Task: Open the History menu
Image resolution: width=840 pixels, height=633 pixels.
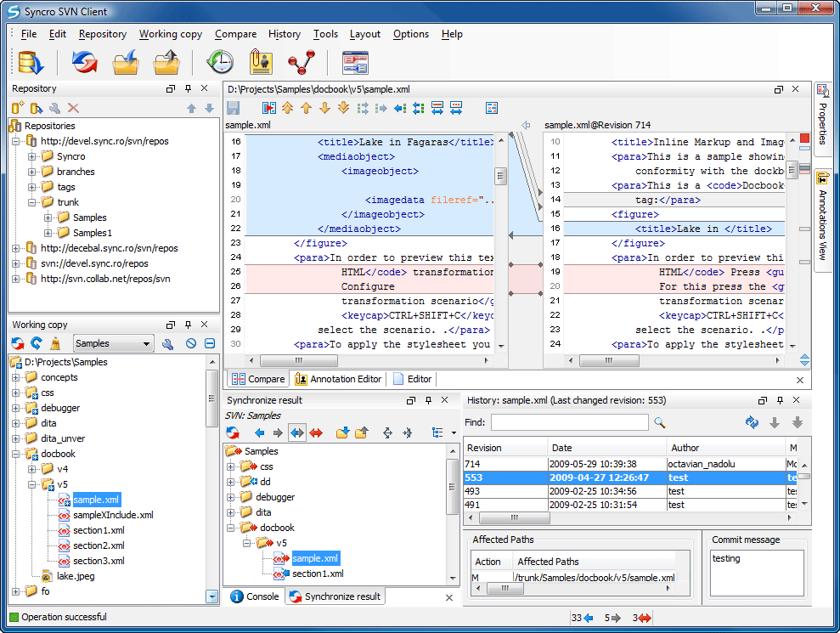Action: 285,34
